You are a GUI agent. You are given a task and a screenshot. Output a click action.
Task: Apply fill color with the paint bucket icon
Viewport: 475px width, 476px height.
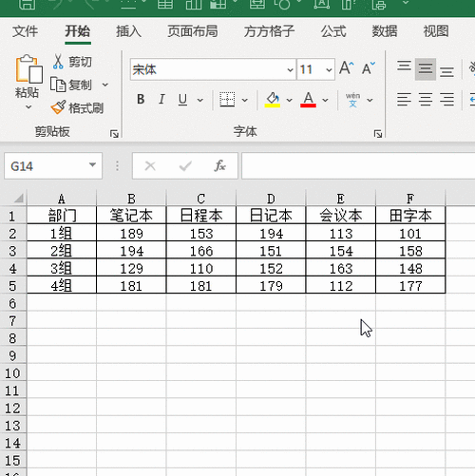click(x=273, y=100)
